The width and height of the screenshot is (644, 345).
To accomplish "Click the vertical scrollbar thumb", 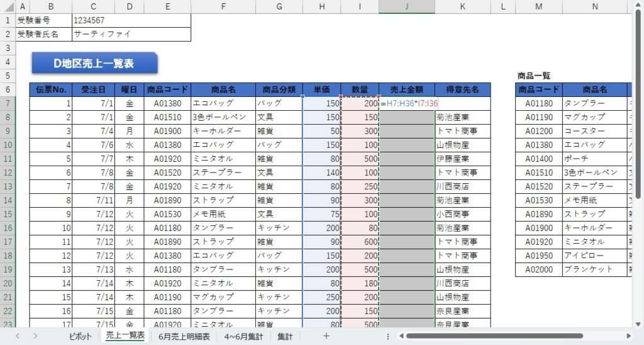I will point(638,107).
